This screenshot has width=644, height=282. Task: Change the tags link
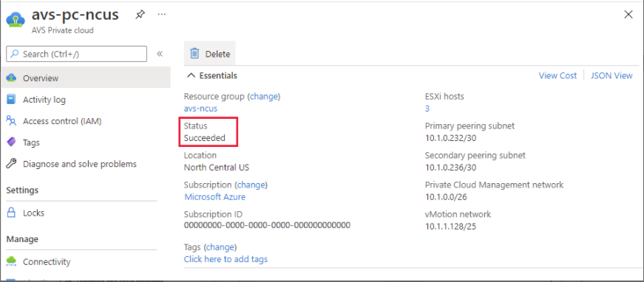(220, 247)
